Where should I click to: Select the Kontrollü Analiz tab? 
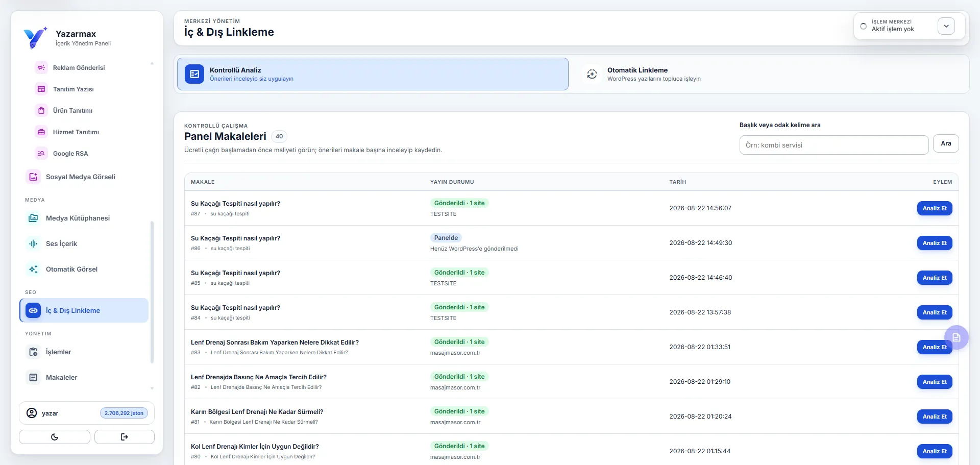click(373, 74)
